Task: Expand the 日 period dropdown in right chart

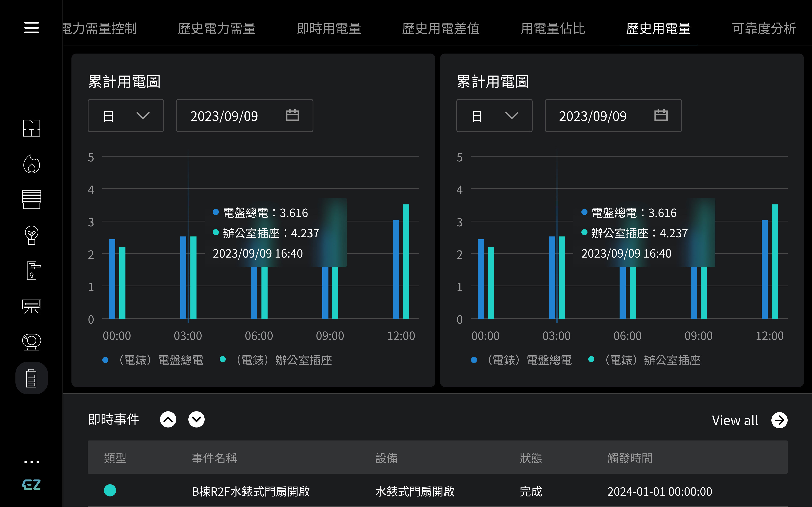Action: click(494, 116)
